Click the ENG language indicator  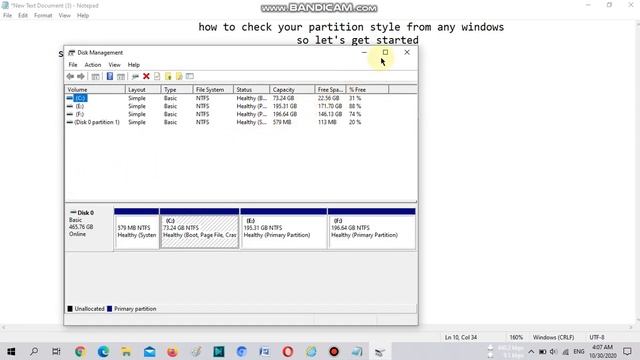point(579,351)
